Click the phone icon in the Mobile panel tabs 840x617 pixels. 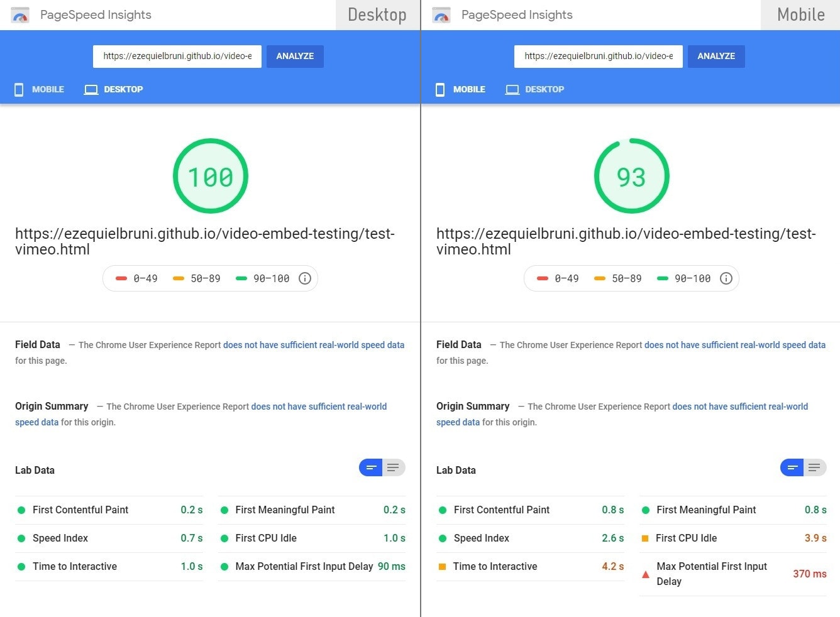440,89
